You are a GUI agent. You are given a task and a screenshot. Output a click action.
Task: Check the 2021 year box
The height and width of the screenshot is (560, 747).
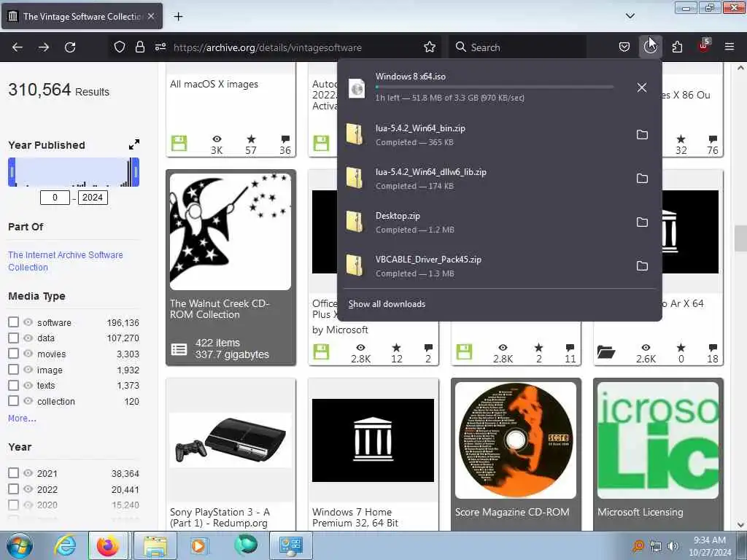[x=13, y=473]
